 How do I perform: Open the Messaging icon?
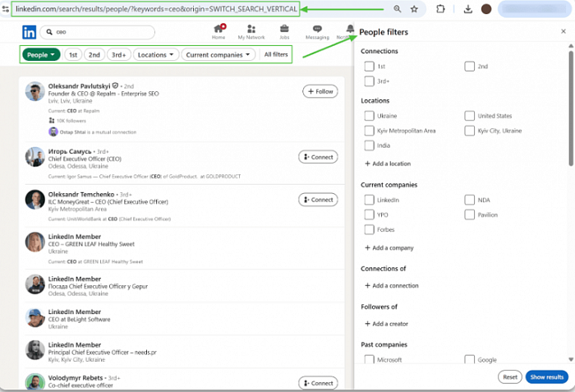point(317,29)
